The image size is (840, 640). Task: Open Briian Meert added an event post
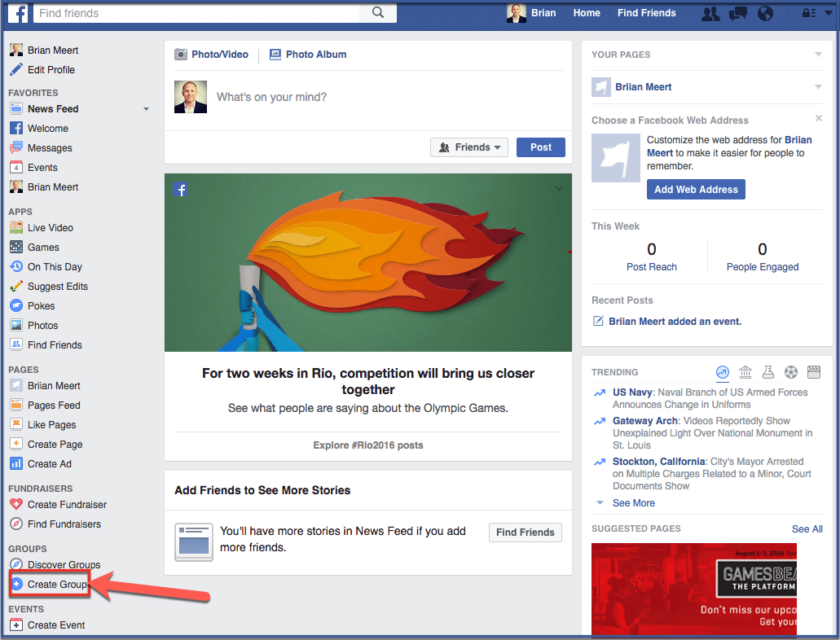(675, 322)
